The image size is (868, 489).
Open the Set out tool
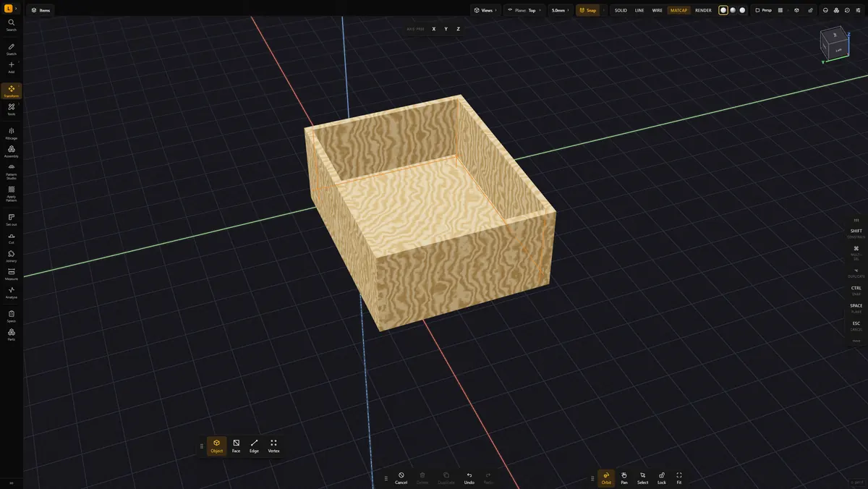click(12, 220)
